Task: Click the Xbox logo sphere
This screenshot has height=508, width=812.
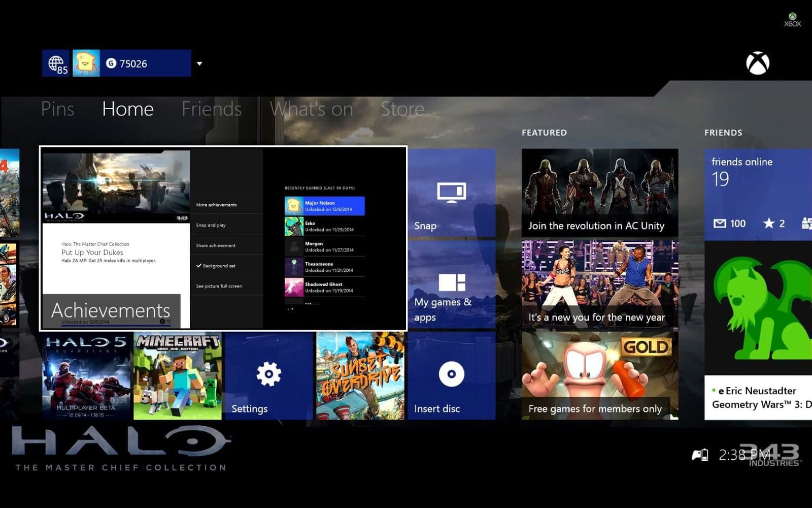Action: [758, 63]
